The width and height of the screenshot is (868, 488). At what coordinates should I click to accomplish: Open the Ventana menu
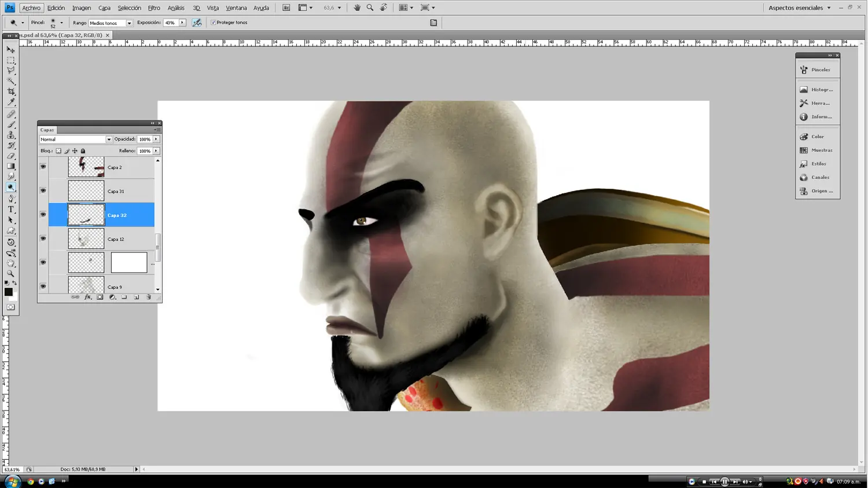[x=236, y=8]
